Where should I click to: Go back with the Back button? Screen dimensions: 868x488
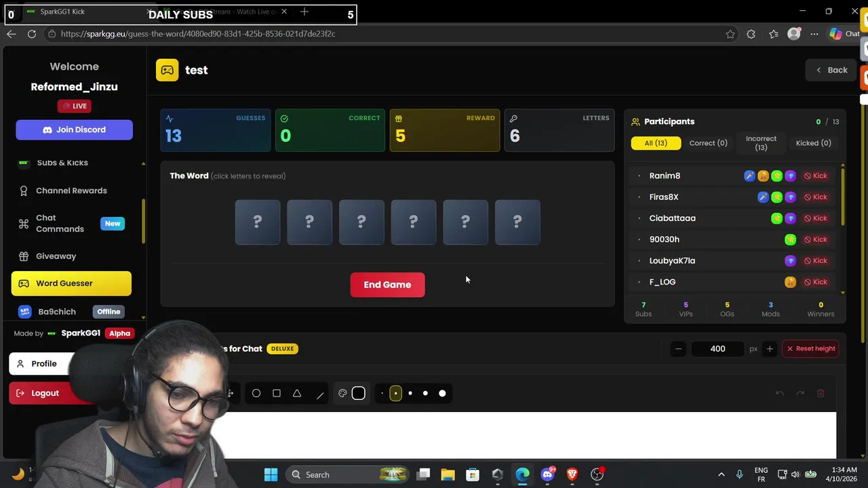pyautogui.click(x=831, y=70)
